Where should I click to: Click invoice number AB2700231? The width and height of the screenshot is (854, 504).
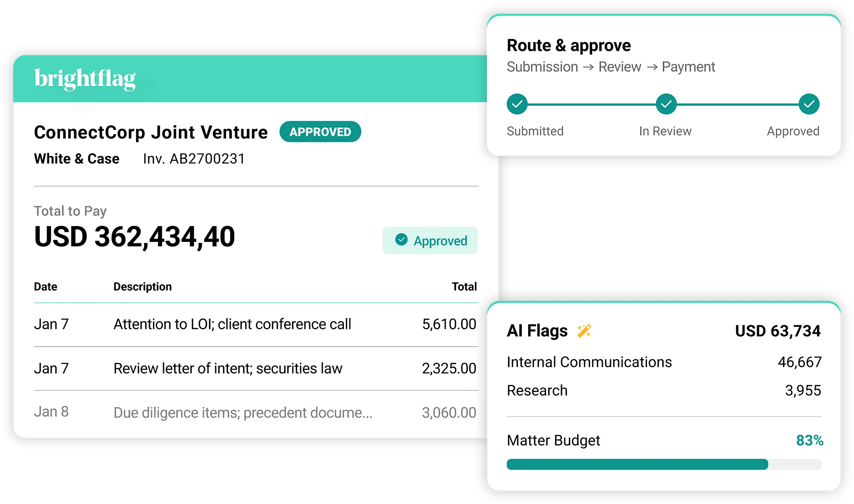coord(194,159)
